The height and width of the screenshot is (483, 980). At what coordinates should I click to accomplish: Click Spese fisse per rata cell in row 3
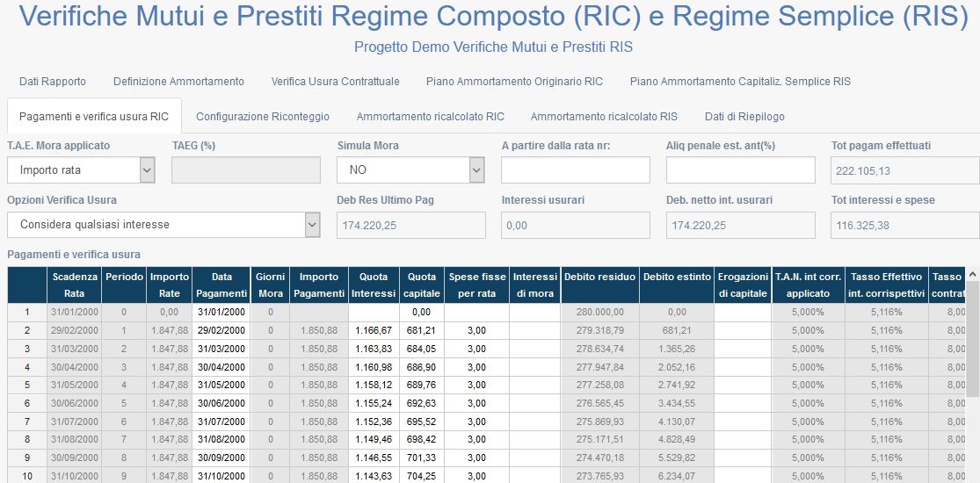pyautogui.click(x=476, y=349)
